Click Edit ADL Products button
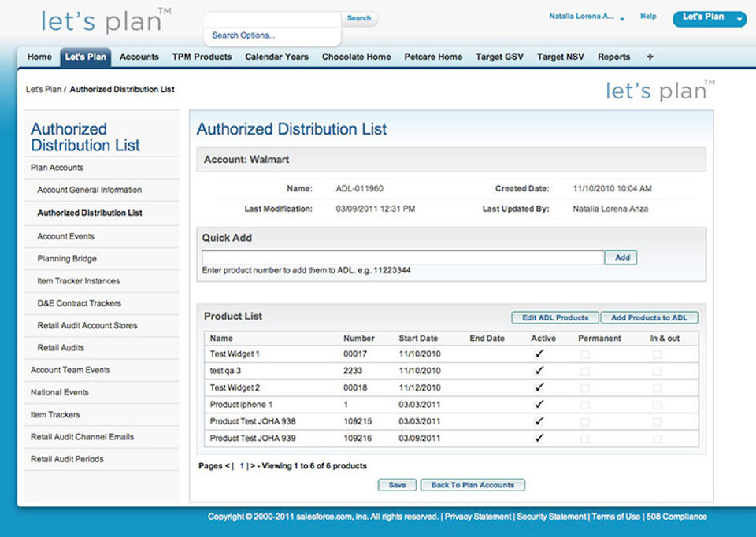This screenshot has width=756, height=537. pos(555,317)
